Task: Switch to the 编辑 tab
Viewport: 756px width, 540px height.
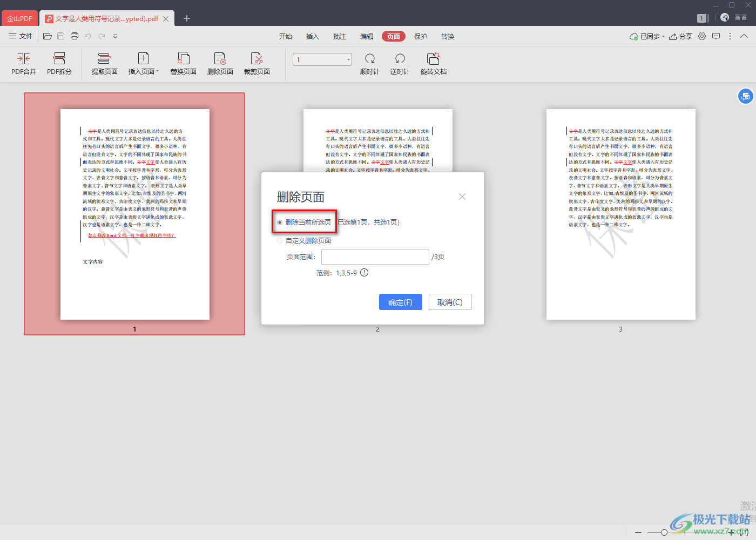Action: (367, 36)
